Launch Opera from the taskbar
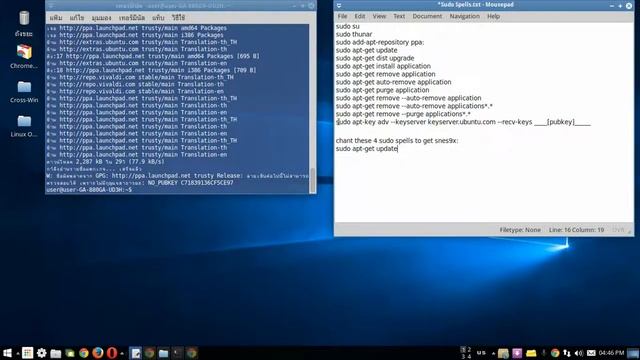This screenshot has width=640, height=360. 111,353
